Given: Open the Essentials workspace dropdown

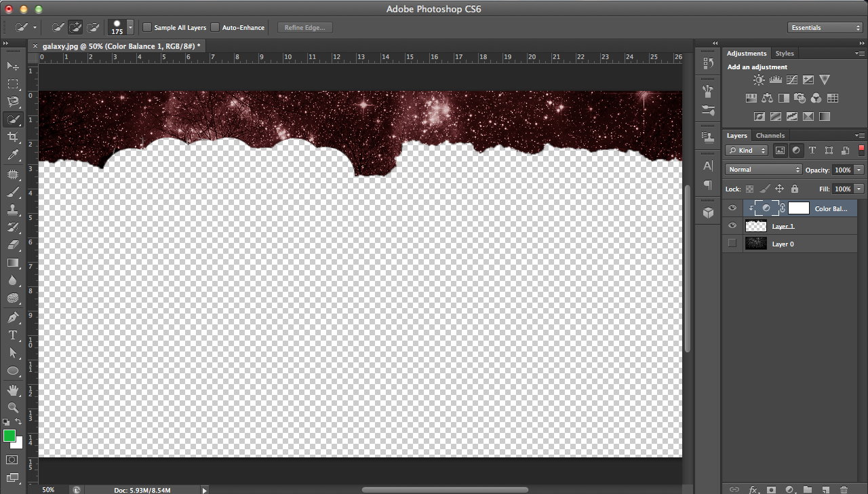Looking at the screenshot, I should click(825, 28).
